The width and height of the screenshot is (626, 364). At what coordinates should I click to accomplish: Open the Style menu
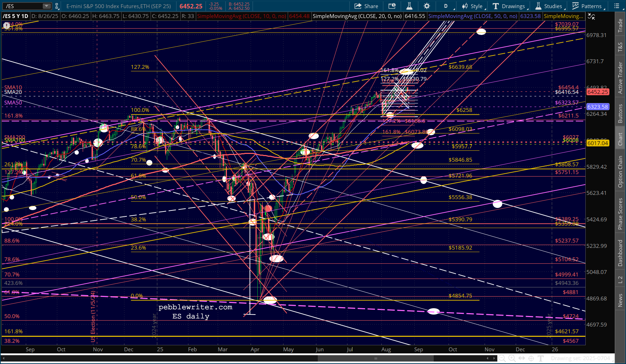point(474,6)
